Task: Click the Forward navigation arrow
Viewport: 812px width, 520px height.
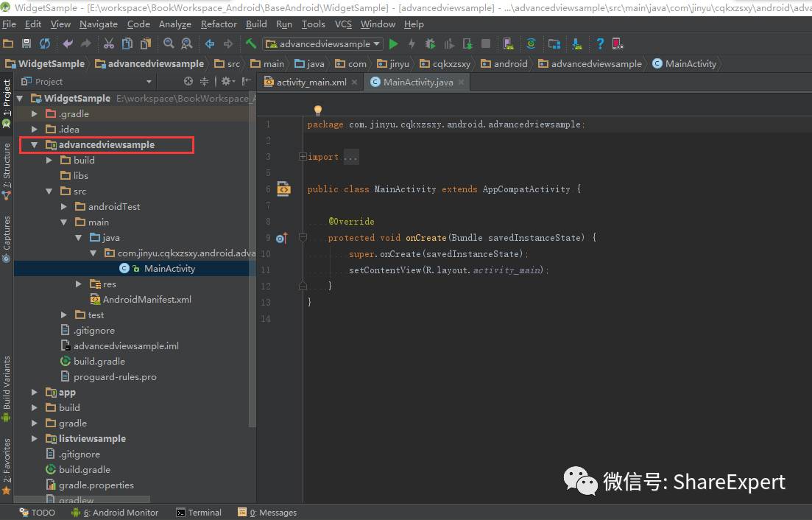Action: tap(228, 44)
